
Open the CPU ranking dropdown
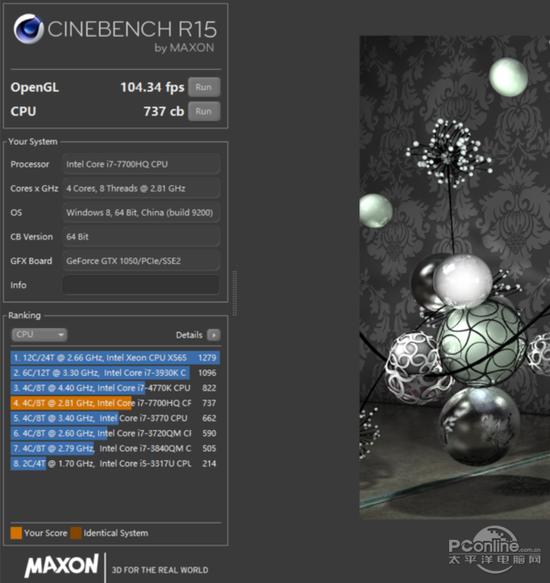39,335
